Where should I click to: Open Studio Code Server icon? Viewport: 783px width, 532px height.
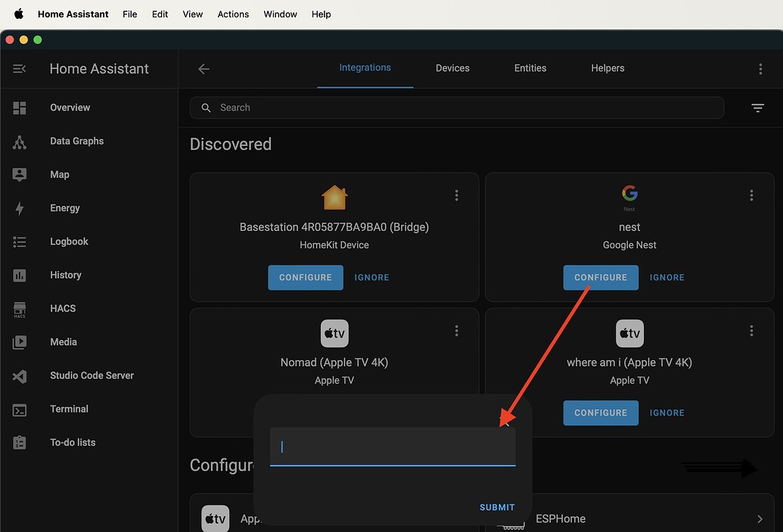pos(20,376)
